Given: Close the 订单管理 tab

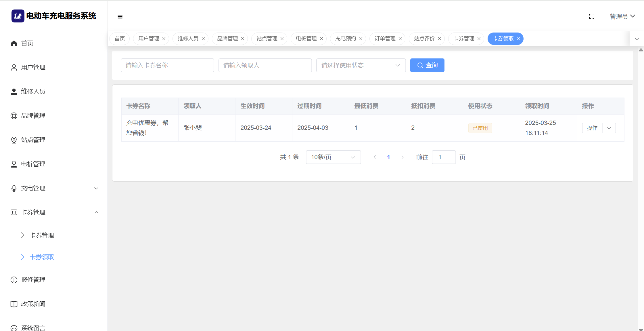Looking at the screenshot, I should (x=400, y=39).
